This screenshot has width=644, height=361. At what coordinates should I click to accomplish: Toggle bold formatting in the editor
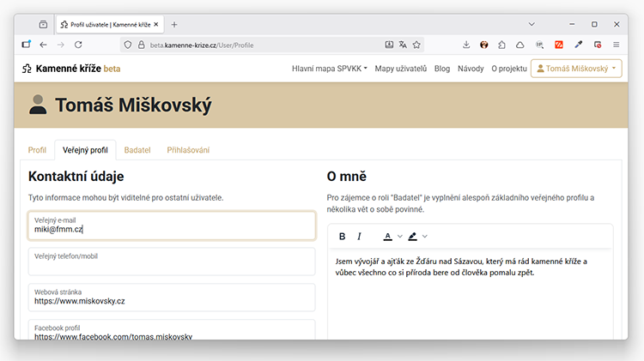coord(343,237)
